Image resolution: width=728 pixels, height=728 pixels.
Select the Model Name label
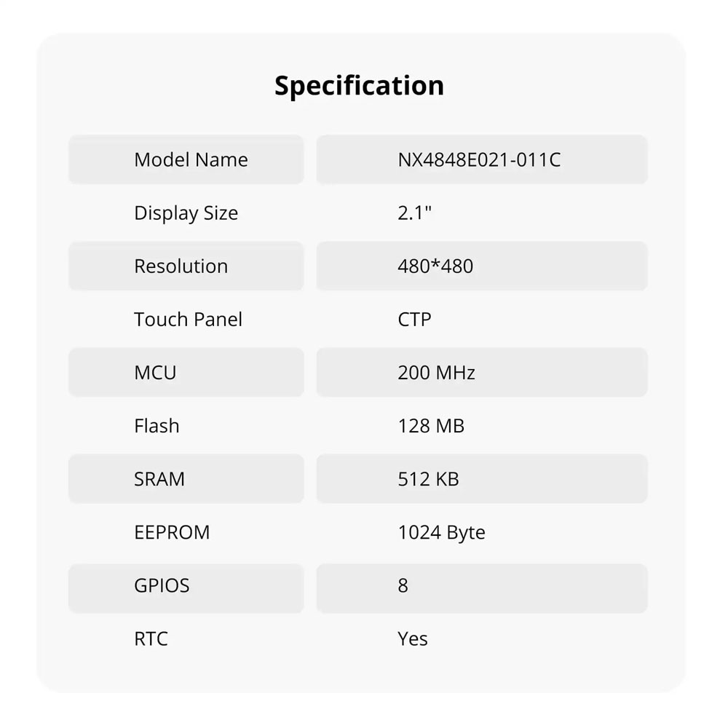(191, 160)
